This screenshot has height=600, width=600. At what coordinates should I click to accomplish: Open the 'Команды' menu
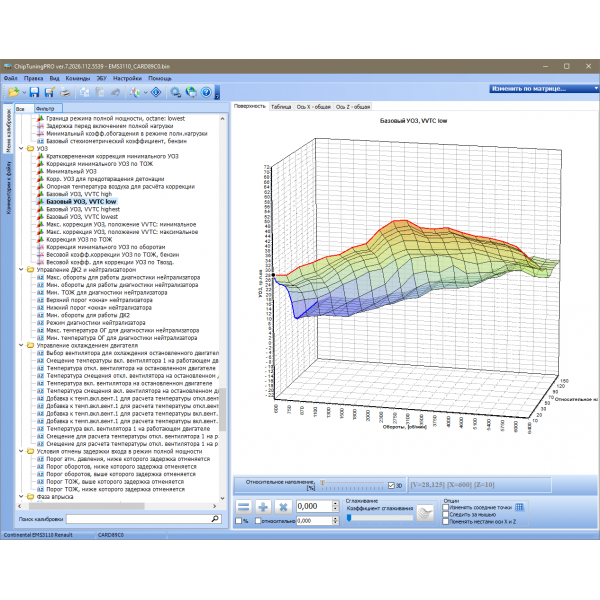coord(78,77)
